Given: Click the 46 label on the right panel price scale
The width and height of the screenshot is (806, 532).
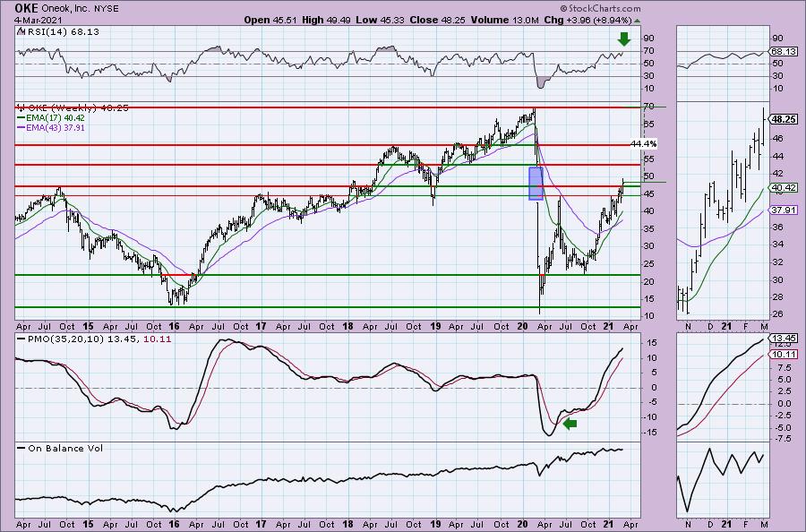Looking at the screenshot, I should point(777,138).
